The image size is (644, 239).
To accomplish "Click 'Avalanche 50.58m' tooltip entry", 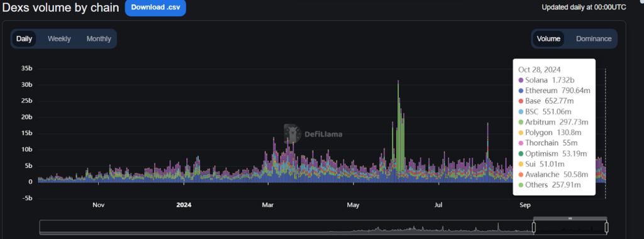I will pyautogui.click(x=553, y=174).
